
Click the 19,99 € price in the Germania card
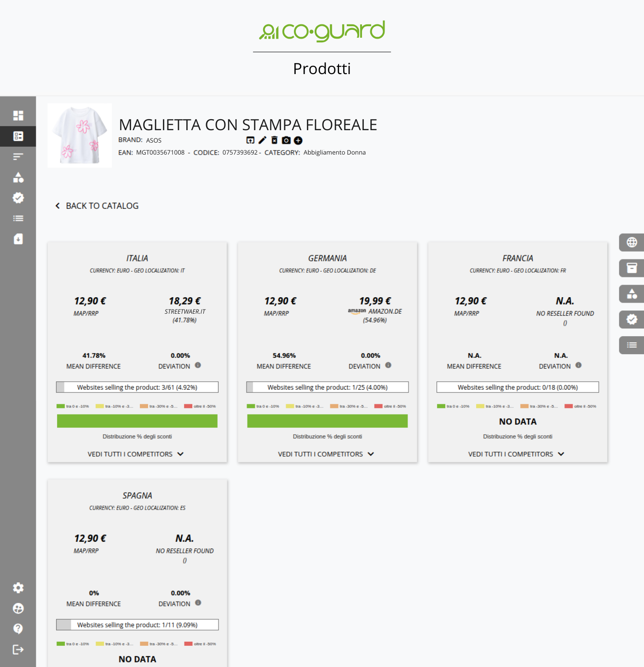pos(375,301)
